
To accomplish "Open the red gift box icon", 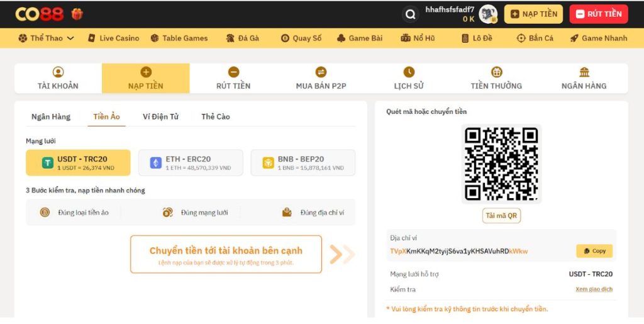I will (77, 14).
